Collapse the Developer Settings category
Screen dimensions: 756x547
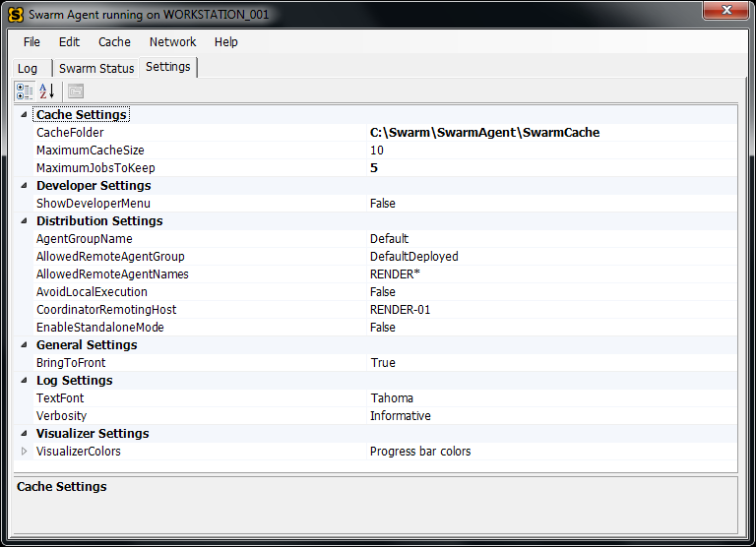[x=24, y=186]
